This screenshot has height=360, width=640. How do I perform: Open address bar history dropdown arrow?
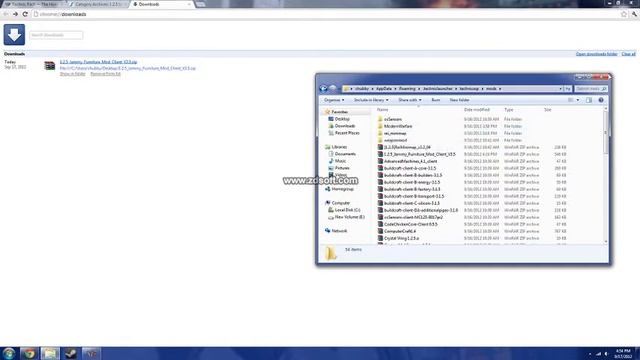pos(560,89)
